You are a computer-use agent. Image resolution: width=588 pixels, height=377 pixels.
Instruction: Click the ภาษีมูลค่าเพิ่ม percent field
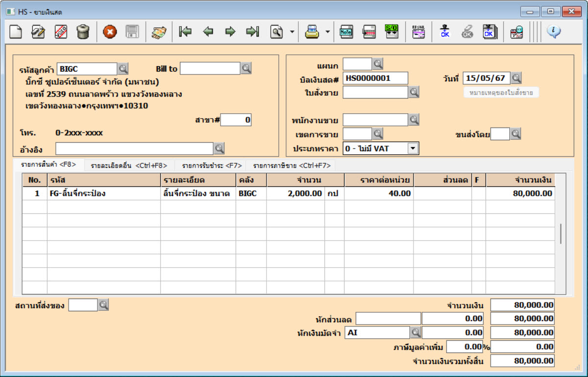coord(465,347)
